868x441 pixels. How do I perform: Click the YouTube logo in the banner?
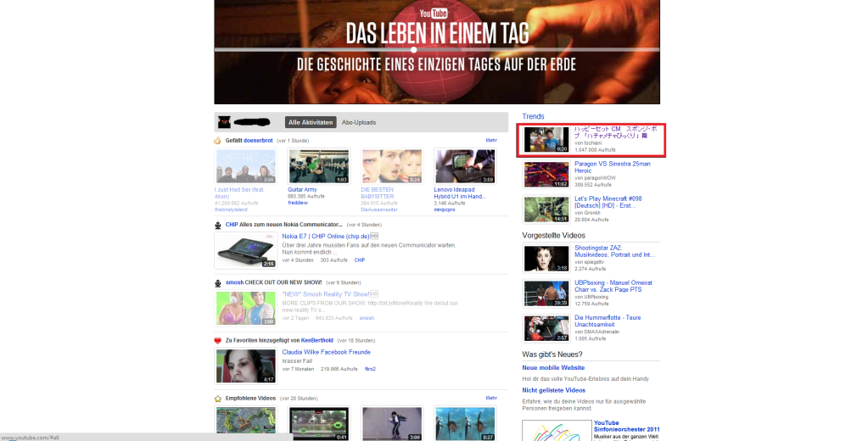click(x=434, y=14)
